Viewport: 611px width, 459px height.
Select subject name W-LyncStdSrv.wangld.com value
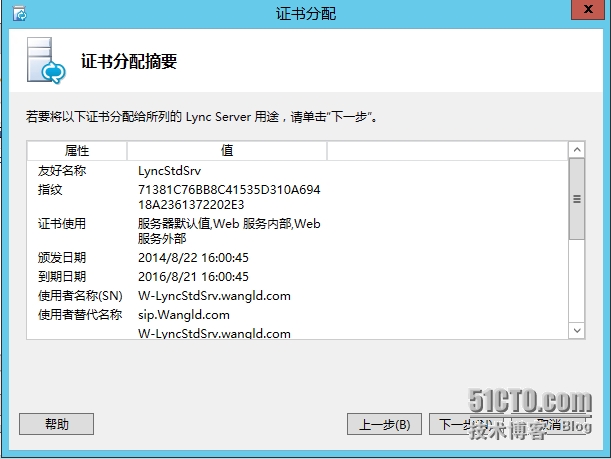(214, 296)
